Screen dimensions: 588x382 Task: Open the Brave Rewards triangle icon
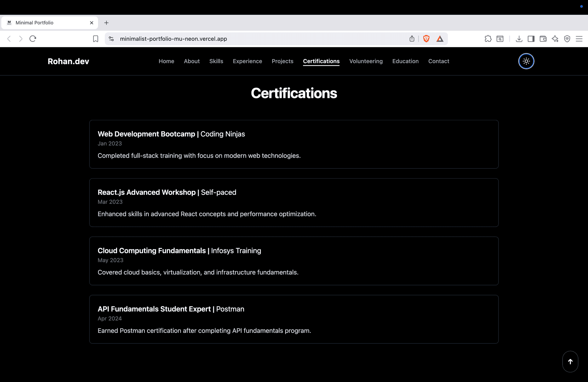coord(440,39)
